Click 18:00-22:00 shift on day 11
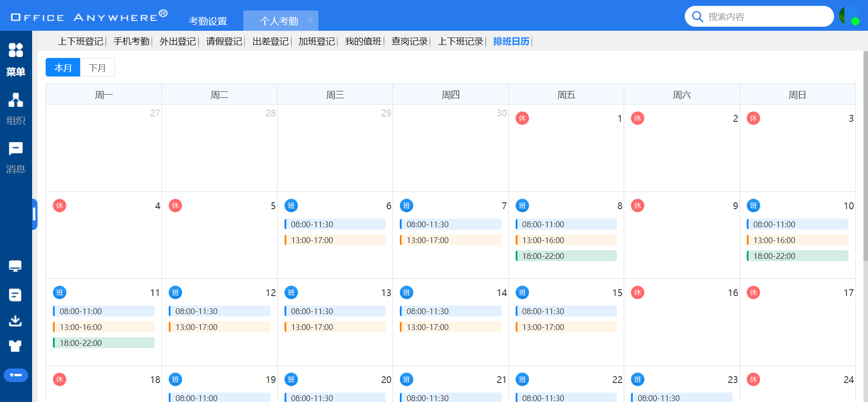The height and width of the screenshot is (402, 868). [x=104, y=343]
